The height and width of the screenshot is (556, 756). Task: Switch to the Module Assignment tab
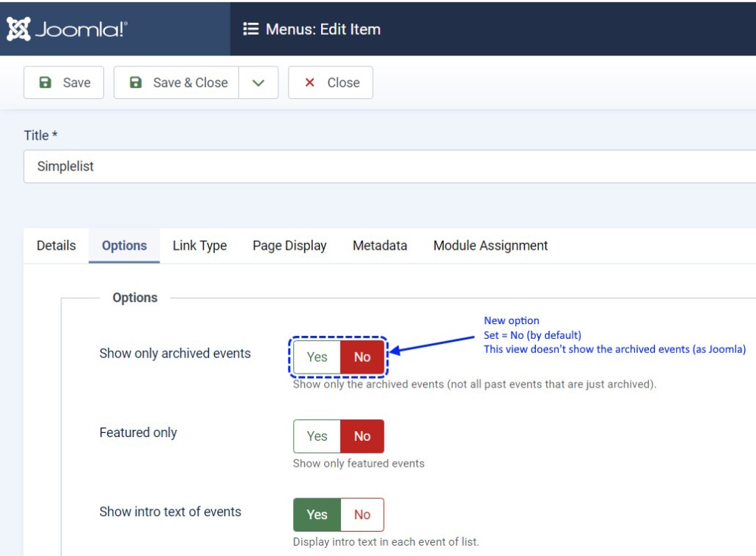click(490, 246)
